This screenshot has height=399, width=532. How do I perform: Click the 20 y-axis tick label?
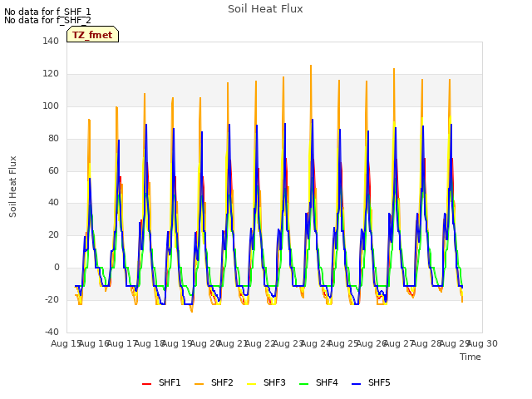[53, 234]
